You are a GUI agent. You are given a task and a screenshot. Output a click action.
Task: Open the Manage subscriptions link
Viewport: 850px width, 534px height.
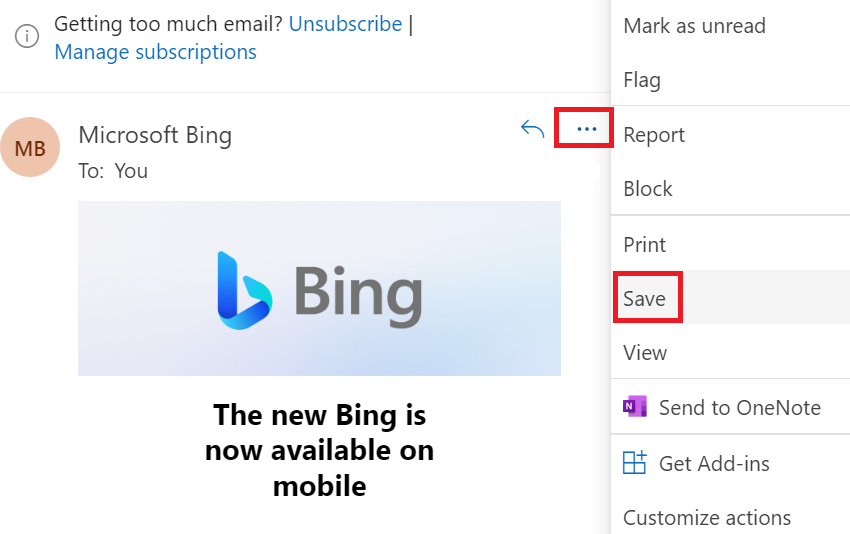tap(156, 52)
